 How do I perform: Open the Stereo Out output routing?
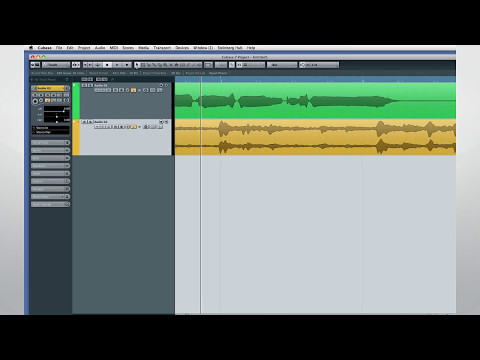51,132
